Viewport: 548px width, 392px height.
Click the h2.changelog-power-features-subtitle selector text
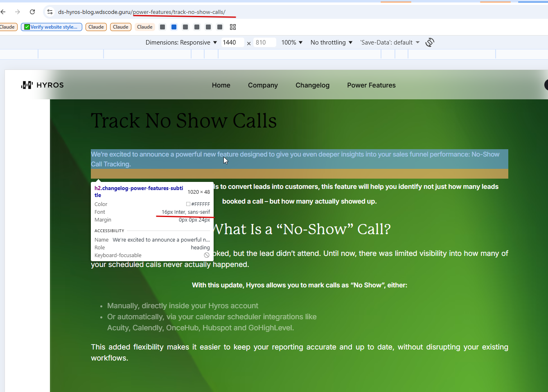[x=139, y=192]
